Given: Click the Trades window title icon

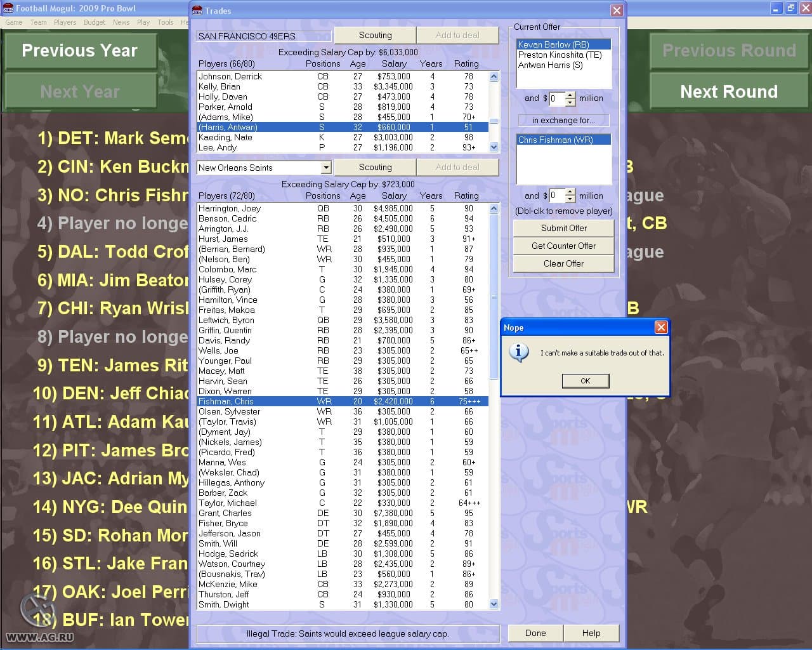Looking at the screenshot, I should click(197, 11).
